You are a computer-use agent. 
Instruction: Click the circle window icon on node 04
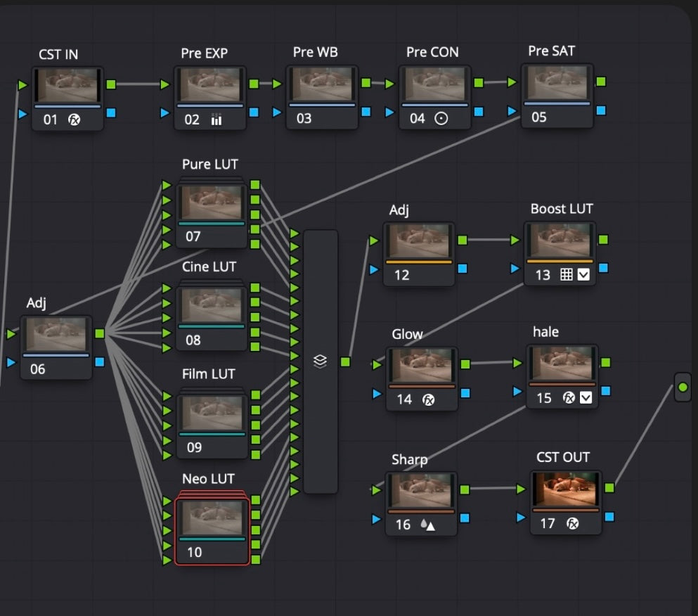[x=441, y=118]
